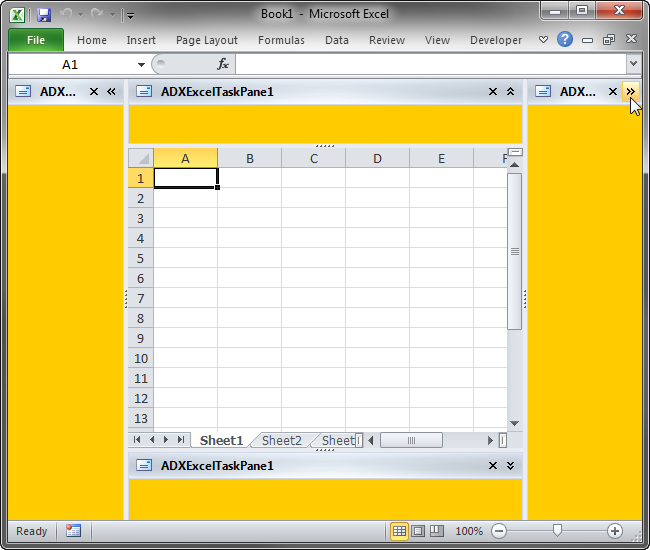The width and height of the screenshot is (650, 550).
Task: Save the workbook with the floppy icon
Action: tap(44, 15)
